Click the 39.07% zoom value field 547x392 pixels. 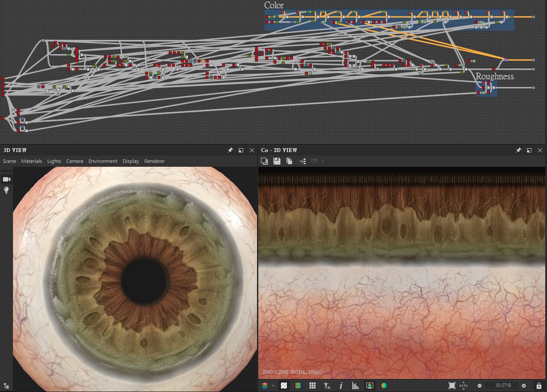(503, 386)
